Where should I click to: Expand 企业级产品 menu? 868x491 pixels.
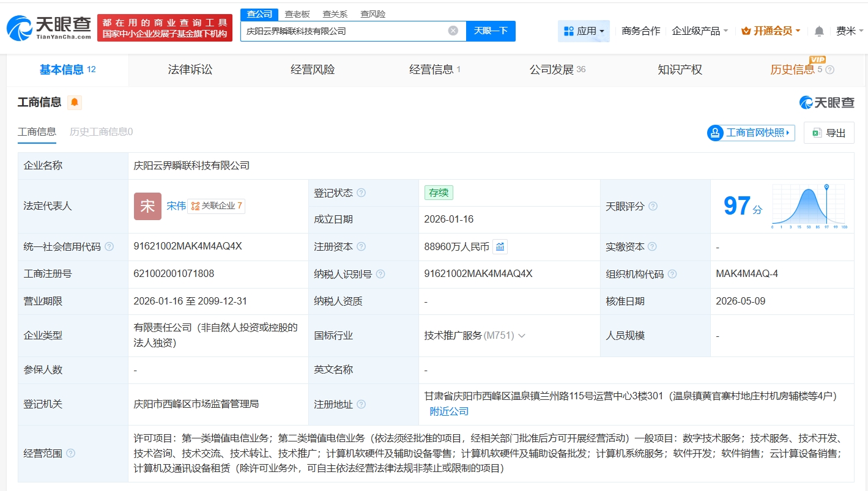click(x=700, y=31)
